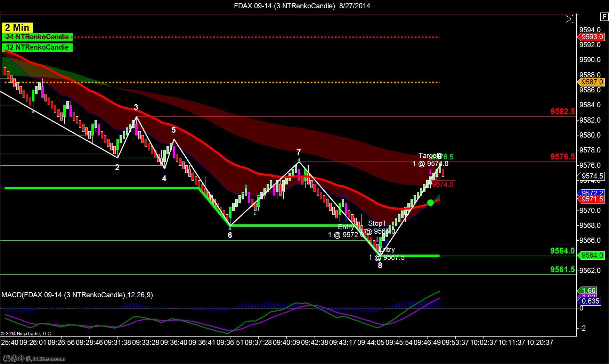This screenshot has width=609, height=364.
Task: Select swing label 2 on the chart
Action: (x=117, y=167)
